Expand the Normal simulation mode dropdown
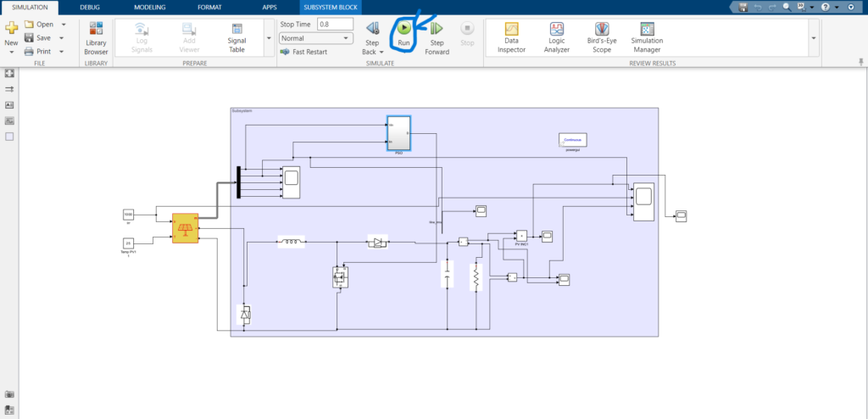 pos(316,38)
